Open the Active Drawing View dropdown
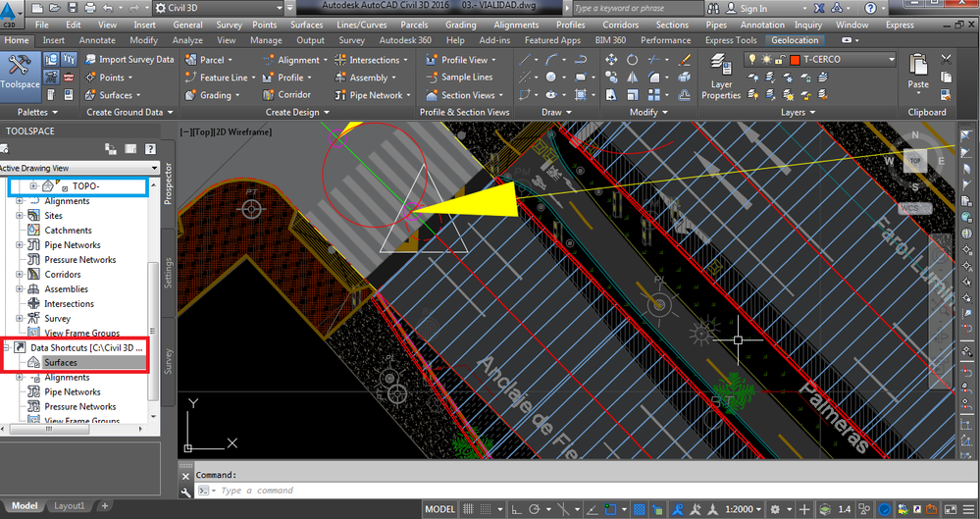The image size is (980, 519). [x=154, y=168]
